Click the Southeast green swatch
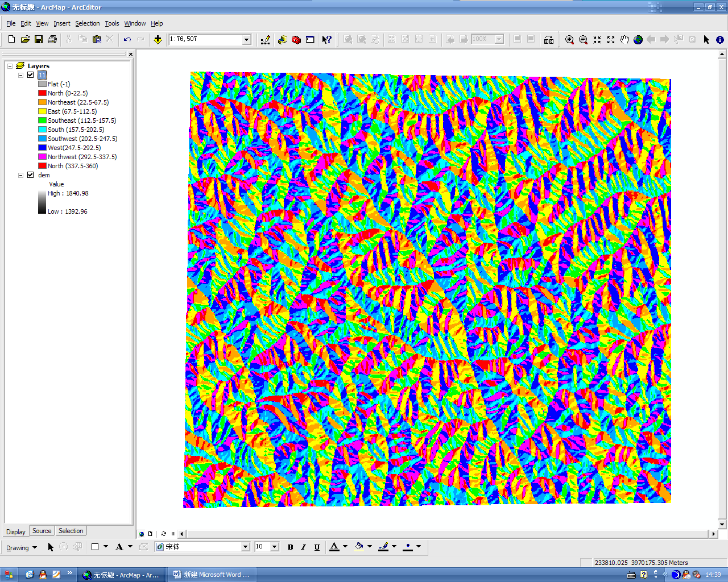This screenshot has height=582, width=728. (x=42, y=120)
